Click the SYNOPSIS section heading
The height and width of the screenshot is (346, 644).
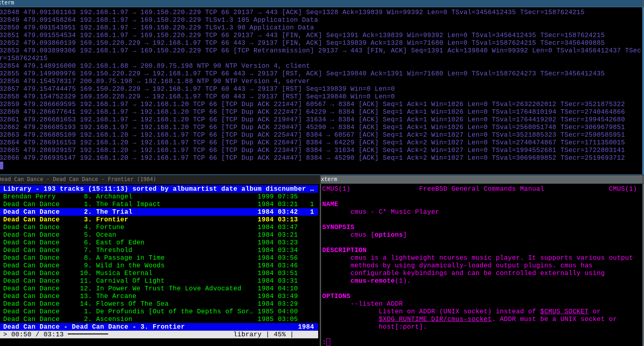pos(338,227)
